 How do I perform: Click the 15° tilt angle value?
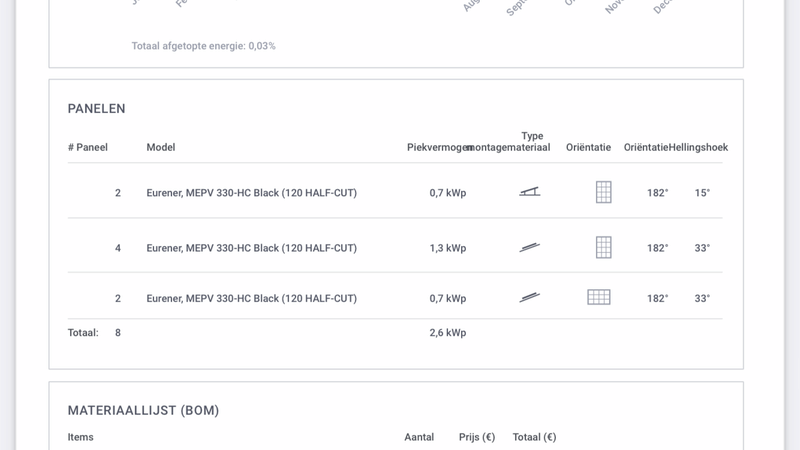(702, 193)
